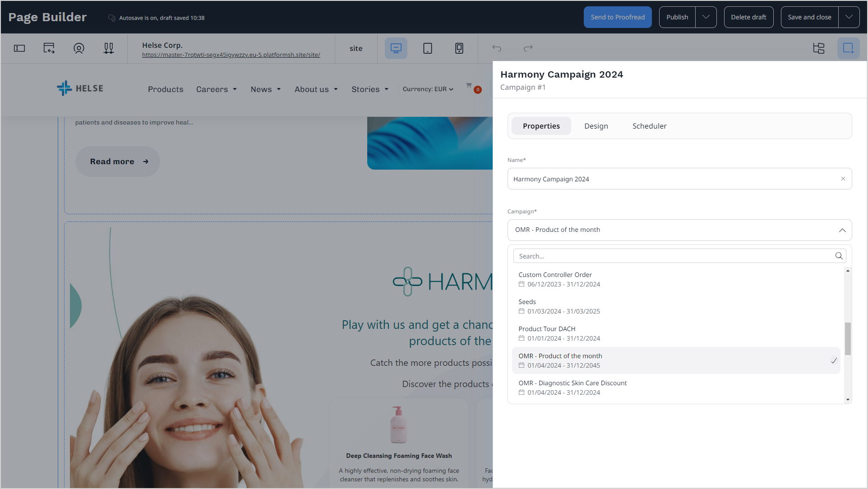Viewport: 868px width, 489px height.
Task: Open the Design tab
Action: [x=596, y=126]
